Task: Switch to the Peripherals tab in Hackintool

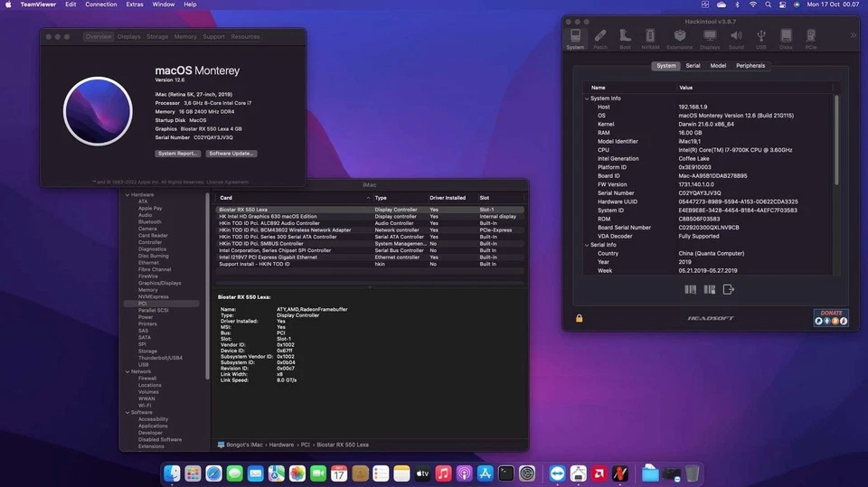Action: pyautogui.click(x=750, y=66)
